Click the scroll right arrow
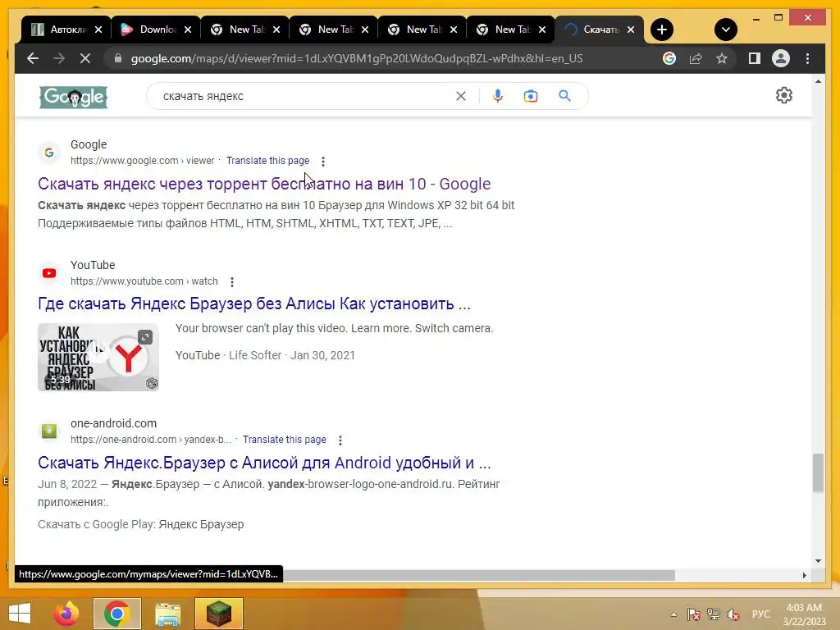Screen dimensions: 840x630 tap(804, 575)
